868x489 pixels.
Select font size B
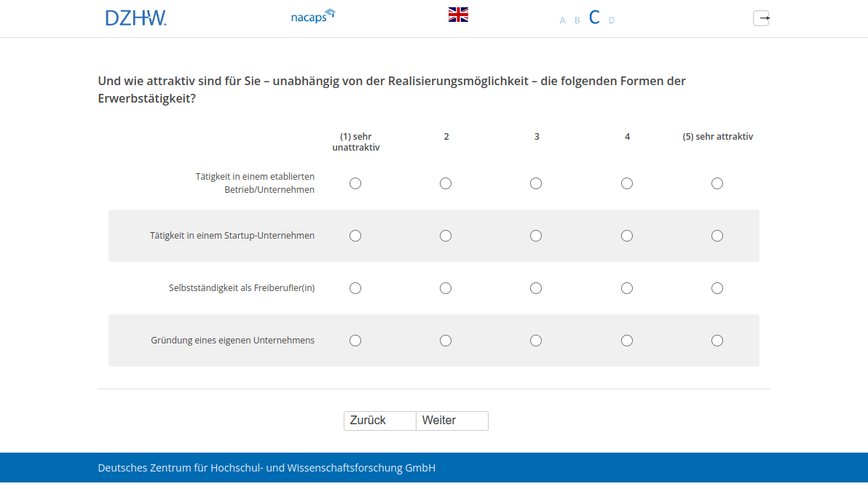(x=577, y=20)
